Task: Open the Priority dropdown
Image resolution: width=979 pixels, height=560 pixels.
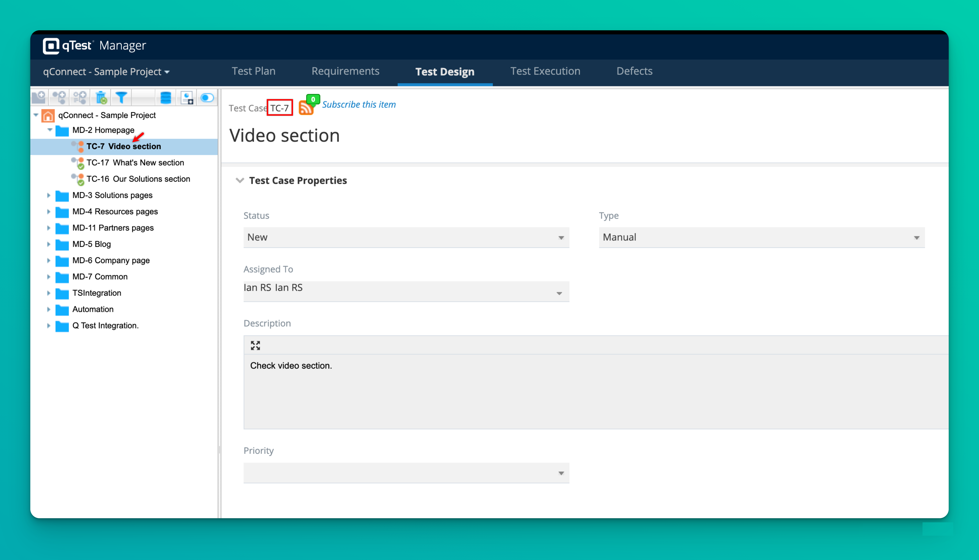Action: pos(406,473)
